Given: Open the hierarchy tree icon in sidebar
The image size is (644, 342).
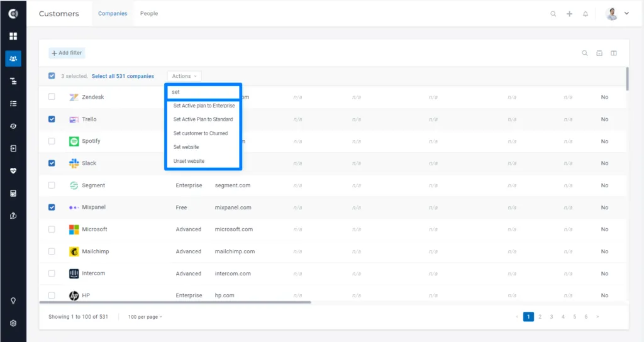Looking at the screenshot, I should [13, 81].
